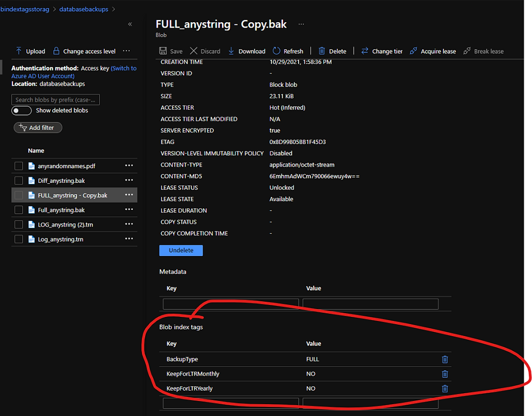The height and width of the screenshot is (416, 532).
Task: Open the more menu for FULL_anystring - Copy.bak
Action: (x=129, y=195)
